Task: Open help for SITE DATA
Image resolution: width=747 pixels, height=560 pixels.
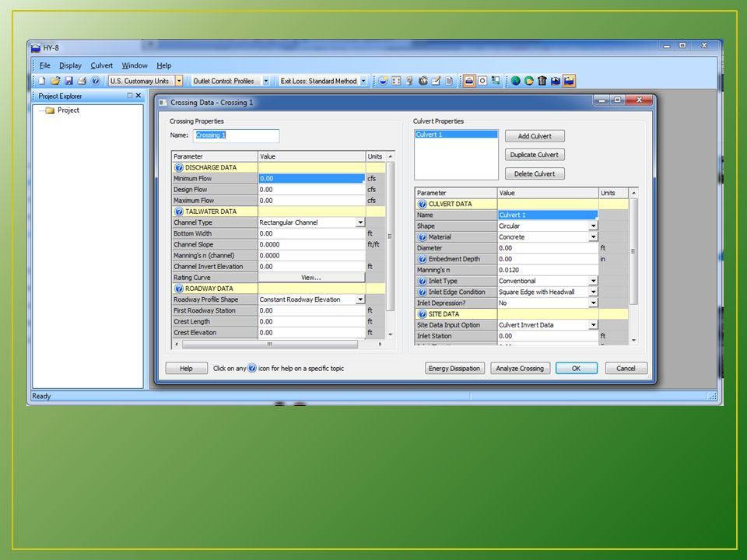Action: click(x=422, y=314)
